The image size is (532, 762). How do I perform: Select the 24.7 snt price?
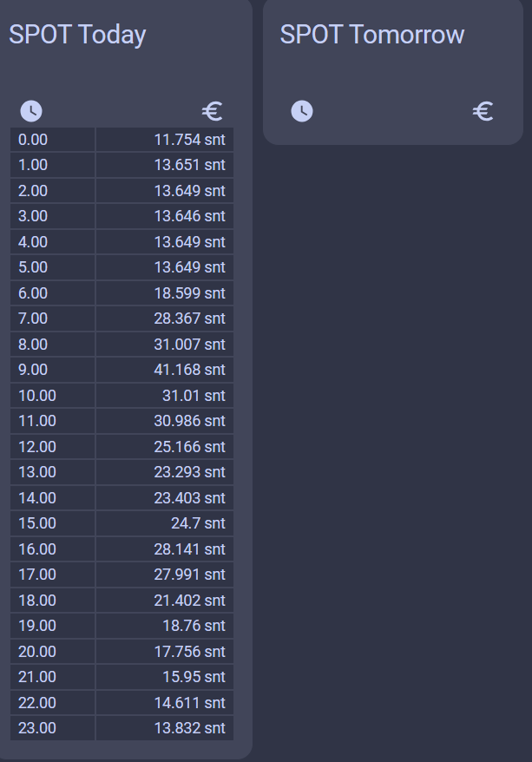click(198, 523)
